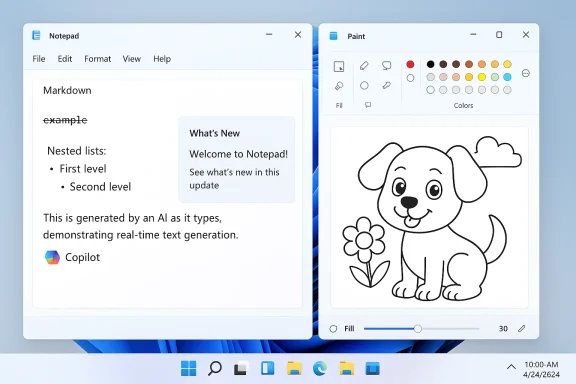Open Notepad File menu
Viewport: 576px width, 384px height.
pos(39,59)
